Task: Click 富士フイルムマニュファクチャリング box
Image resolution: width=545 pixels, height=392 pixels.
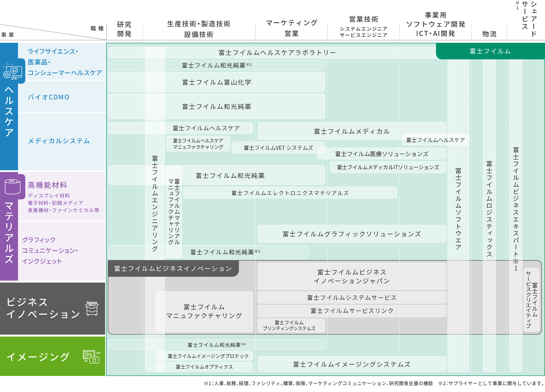Action: (x=204, y=312)
